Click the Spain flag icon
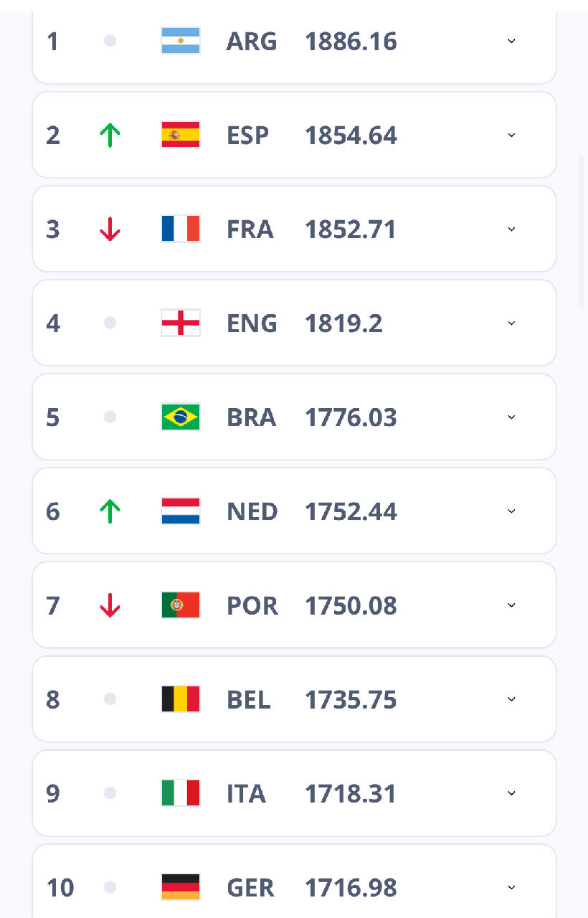Viewport: 588px width, 918px height. point(181,135)
